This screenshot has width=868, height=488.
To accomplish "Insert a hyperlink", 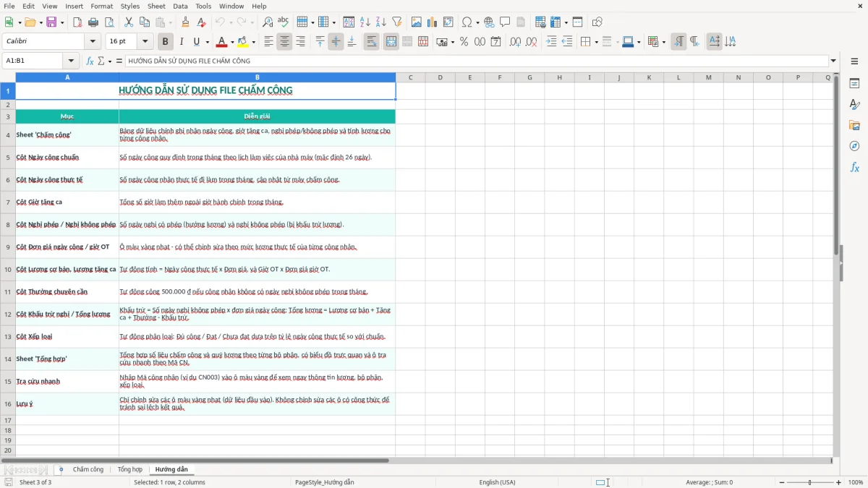I will (x=489, y=22).
